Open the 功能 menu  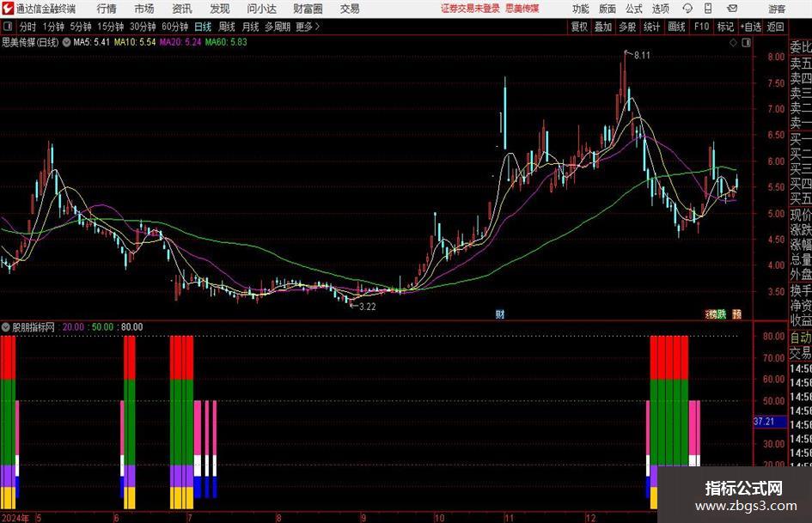tap(581, 9)
